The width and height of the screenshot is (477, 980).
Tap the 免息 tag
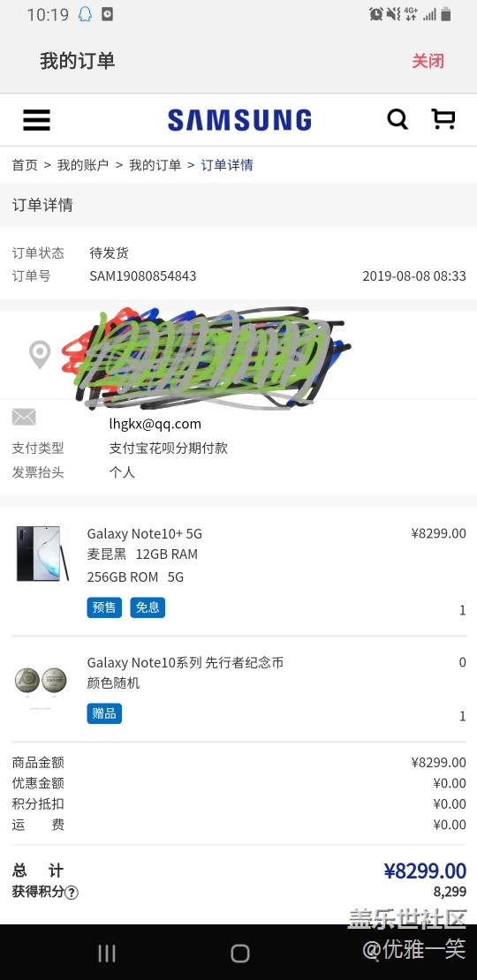pyautogui.click(x=148, y=607)
